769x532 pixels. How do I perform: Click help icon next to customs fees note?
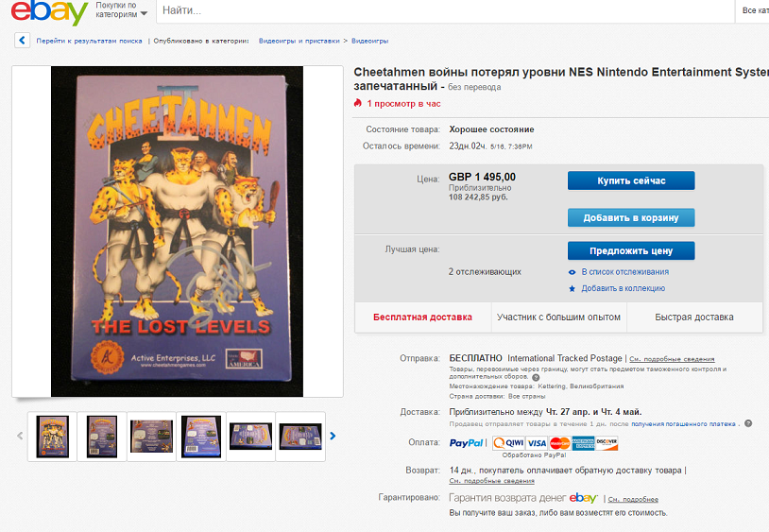536,378
